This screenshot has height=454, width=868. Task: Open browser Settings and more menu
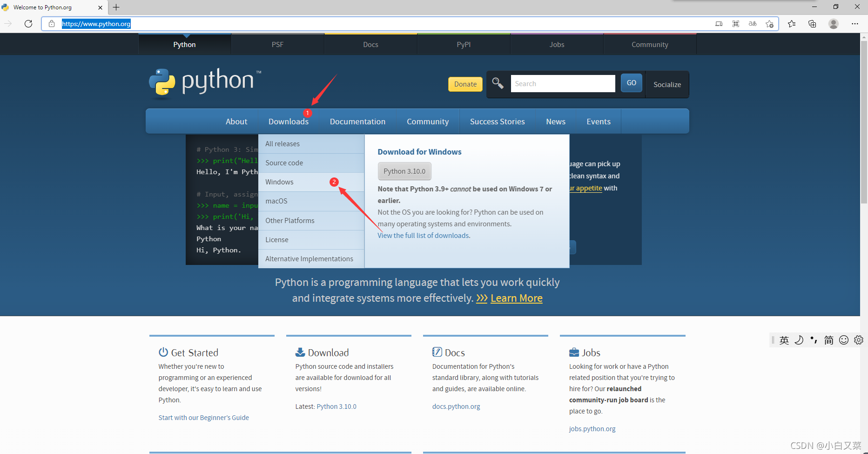click(855, 24)
